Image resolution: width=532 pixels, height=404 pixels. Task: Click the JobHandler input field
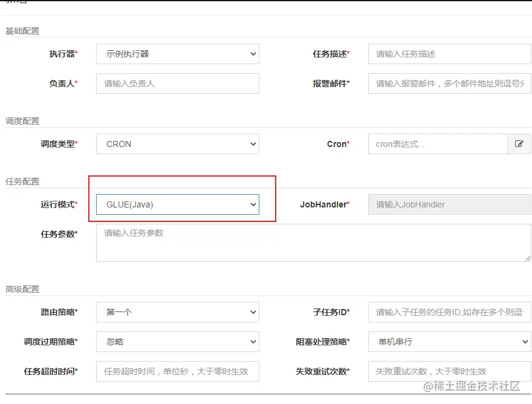tap(449, 204)
